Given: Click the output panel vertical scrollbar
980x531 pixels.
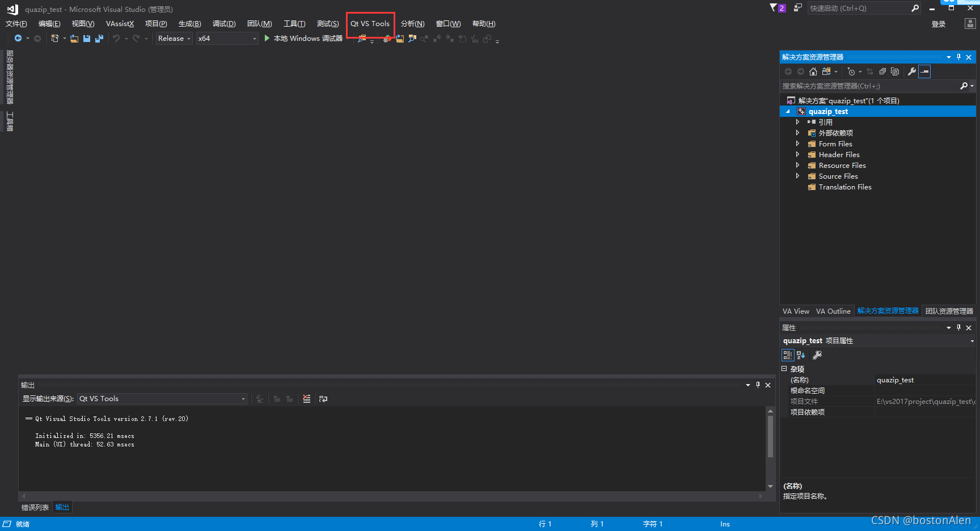Looking at the screenshot, I should (770, 449).
